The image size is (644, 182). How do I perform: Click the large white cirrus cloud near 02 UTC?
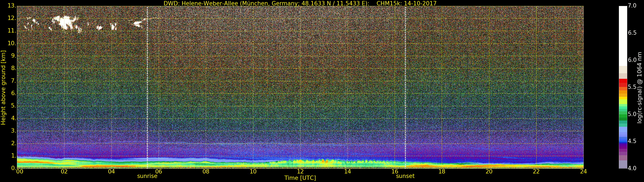point(65,22)
